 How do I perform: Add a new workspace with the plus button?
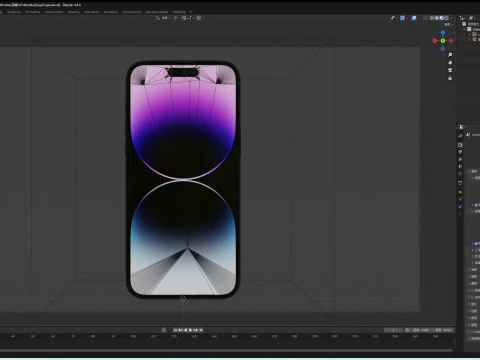191,12
